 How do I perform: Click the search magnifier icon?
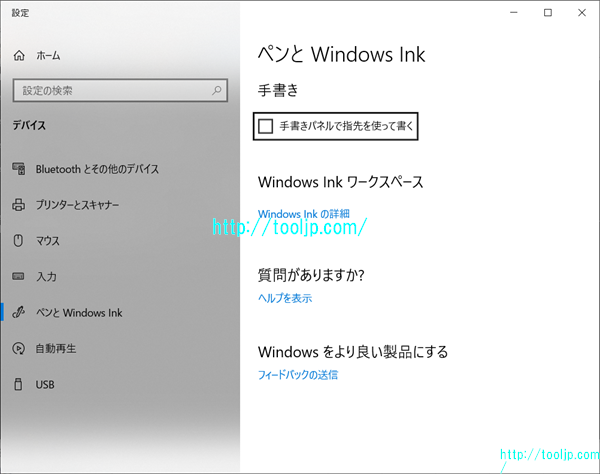click(x=217, y=90)
